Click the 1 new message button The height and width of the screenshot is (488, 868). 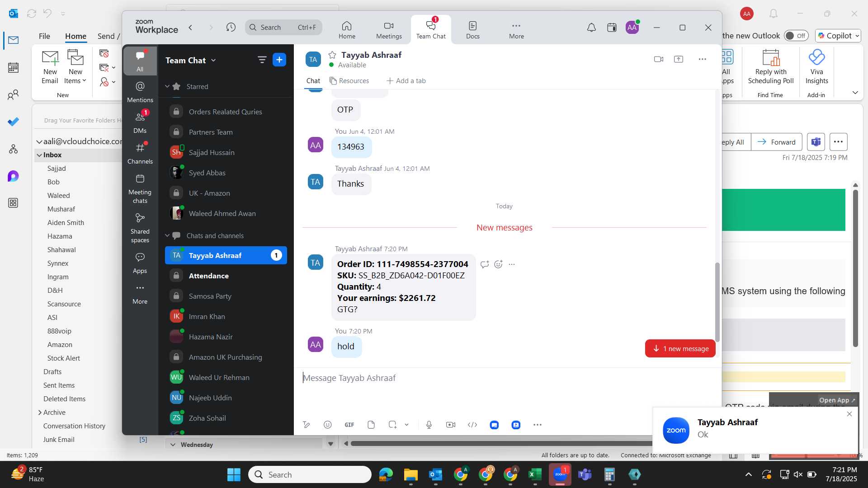point(680,348)
